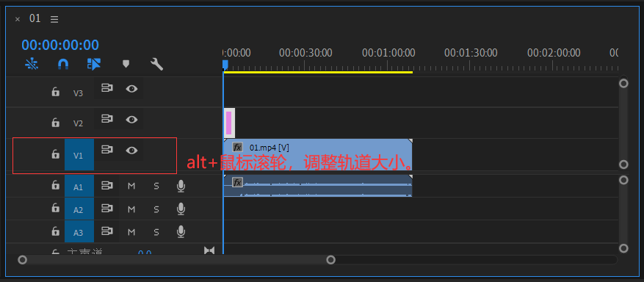Viewport: 644px width, 282px height.
Task: Toggle sync lock for A3
Action: tap(107, 231)
